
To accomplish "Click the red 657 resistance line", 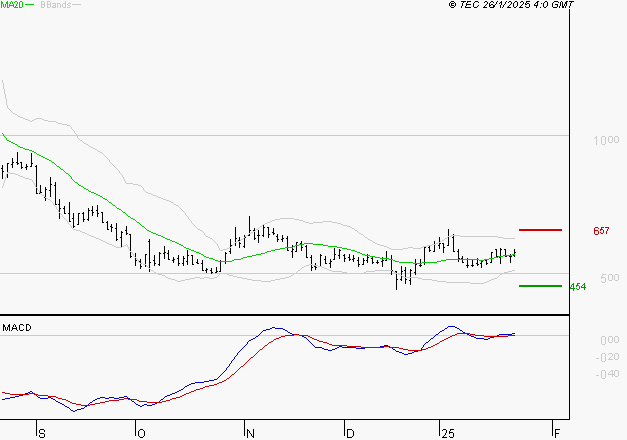I will 540,230.
